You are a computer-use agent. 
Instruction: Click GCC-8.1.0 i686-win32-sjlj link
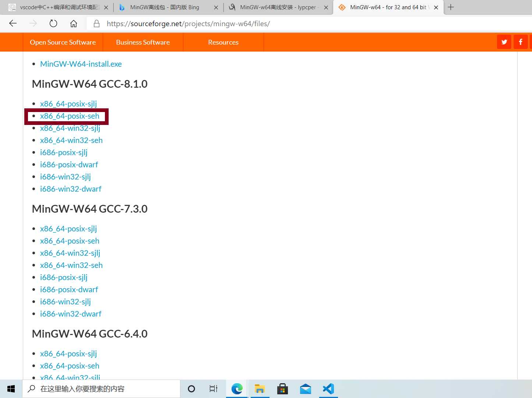[66, 177]
